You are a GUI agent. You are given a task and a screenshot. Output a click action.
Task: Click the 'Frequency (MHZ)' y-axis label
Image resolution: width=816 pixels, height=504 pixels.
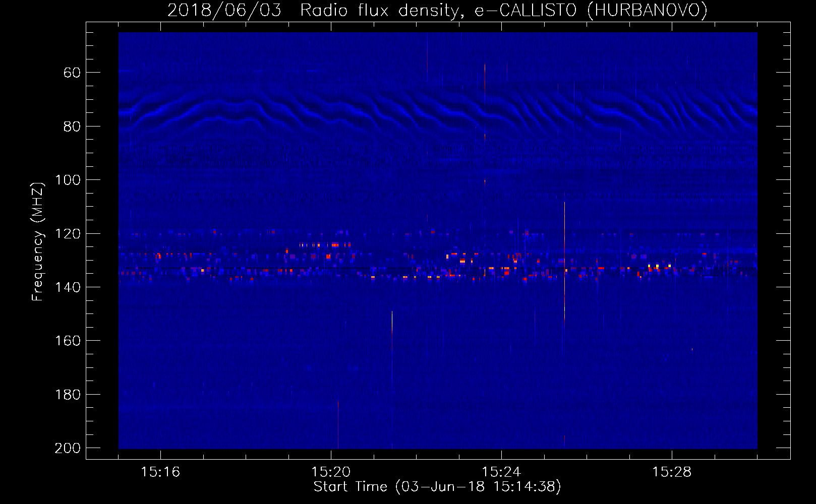[x=37, y=242]
